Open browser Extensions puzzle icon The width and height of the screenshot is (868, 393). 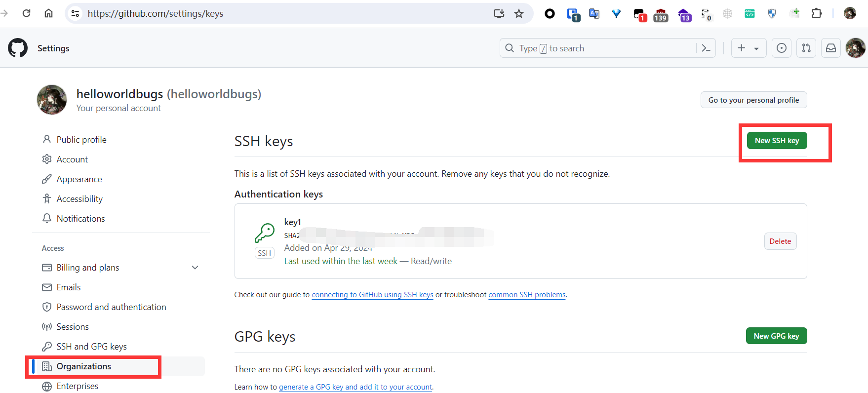817,13
